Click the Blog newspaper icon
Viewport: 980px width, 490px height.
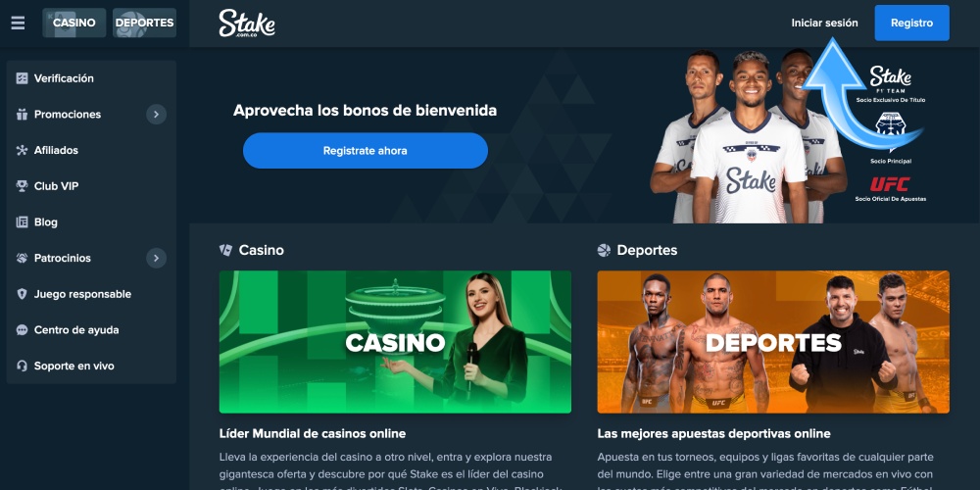[22, 221]
